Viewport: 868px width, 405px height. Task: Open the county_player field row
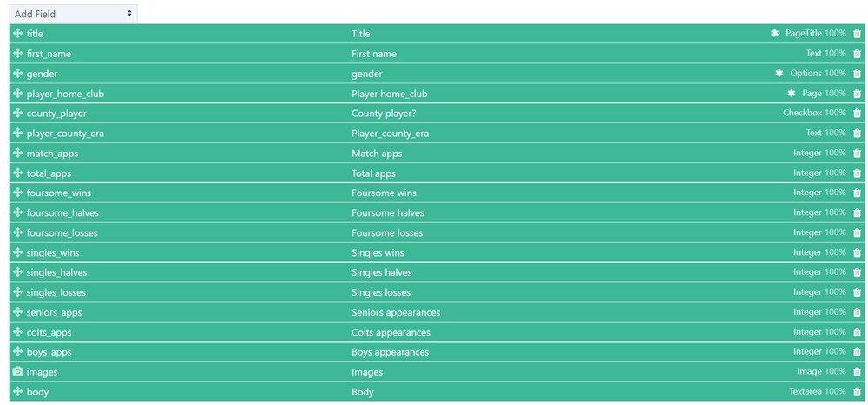(56, 114)
